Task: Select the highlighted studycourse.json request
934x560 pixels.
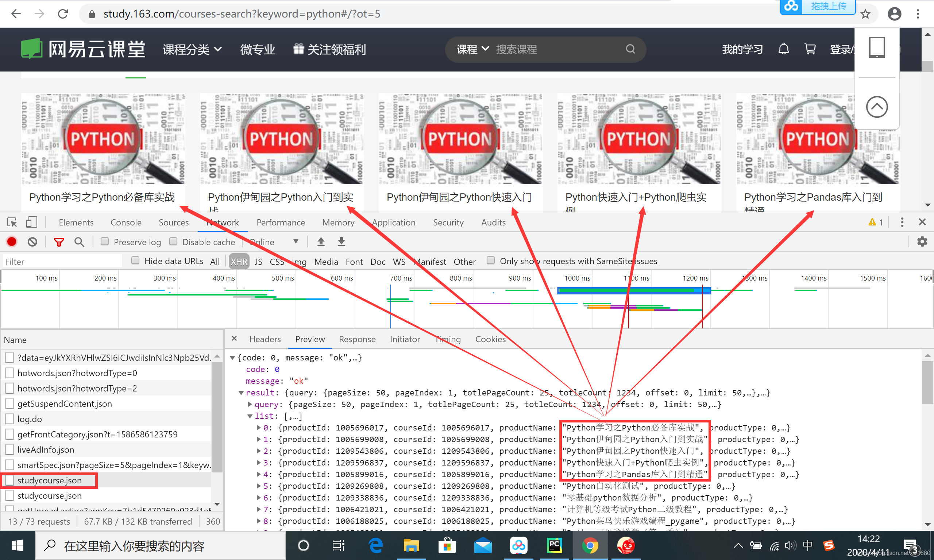Action: (x=49, y=480)
